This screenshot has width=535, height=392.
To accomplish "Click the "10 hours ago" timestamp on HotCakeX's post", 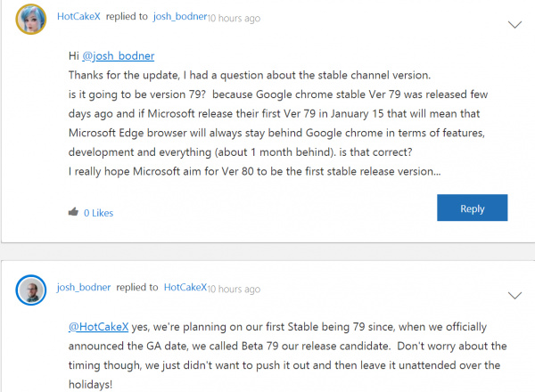I will click(234, 18).
